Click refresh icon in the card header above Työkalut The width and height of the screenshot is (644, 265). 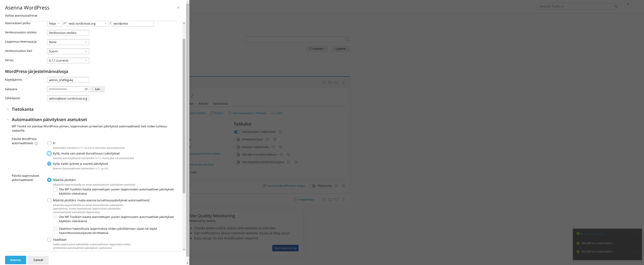tap(336, 82)
